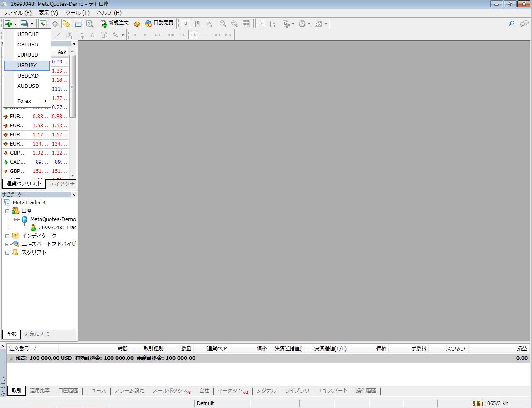The height and width of the screenshot is (408, 532).
Task: Toggle the 自動売買 auto trading button
Action: coord(159,23)
